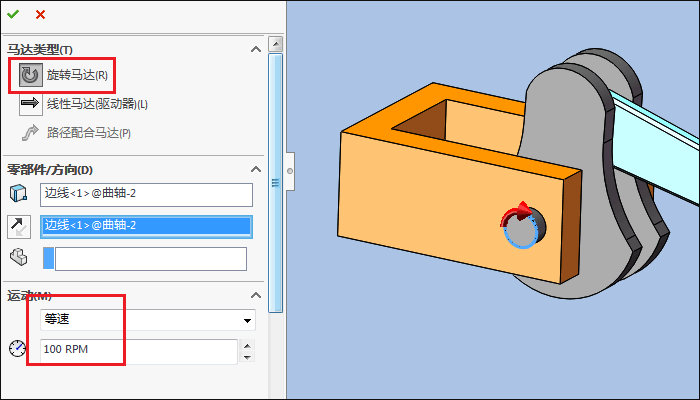Select the highlighted 边线<1>@曲轴-2 direction field

coord(146,226)
